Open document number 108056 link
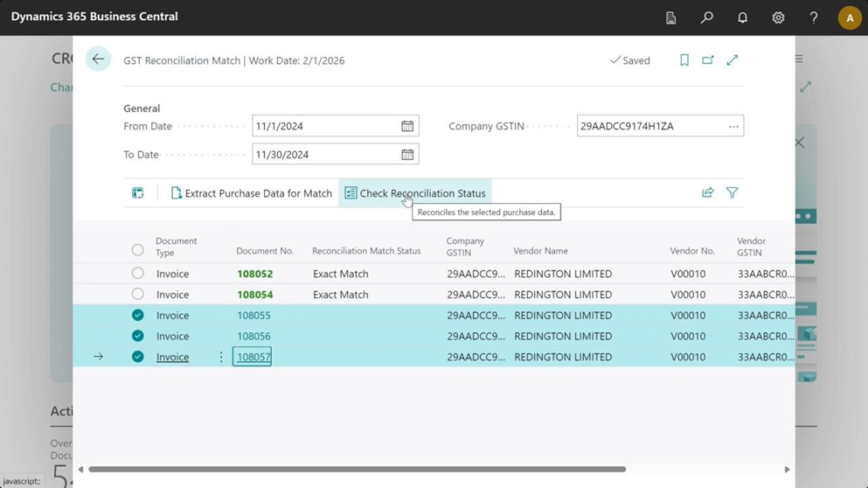Image resolution: width=868 pixels, height=488 pixels. (x=253, y=336)
